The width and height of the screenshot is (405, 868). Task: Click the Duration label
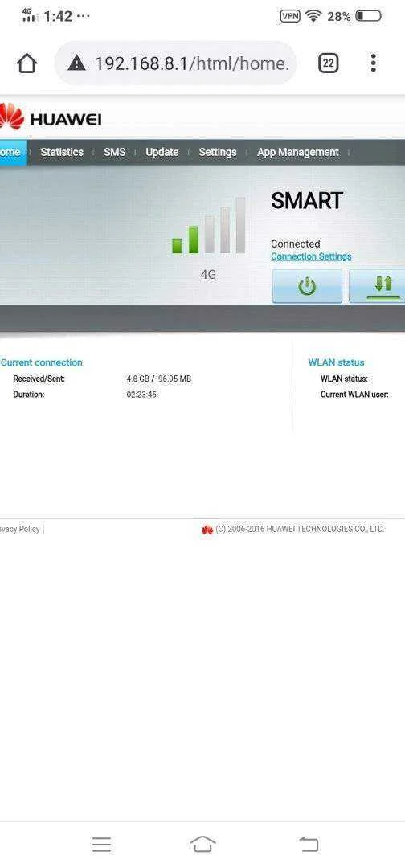[29, 395]
